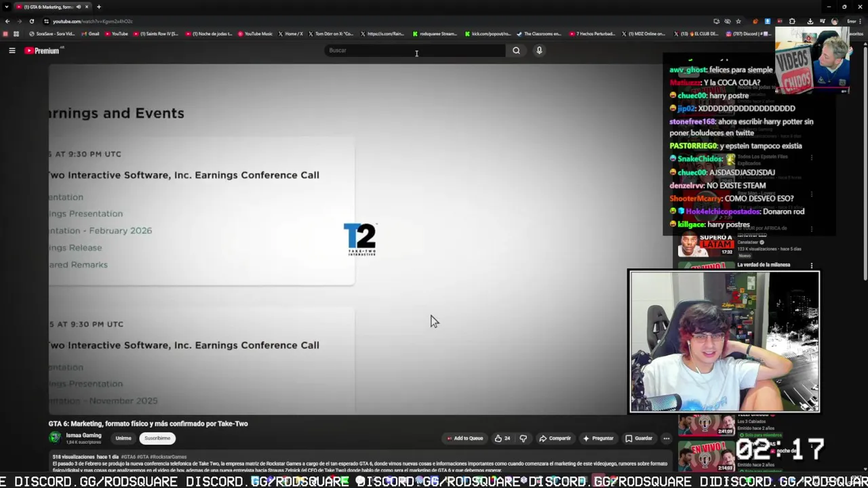Click the youtube.com address bar URL

click(x=92, y=21)
